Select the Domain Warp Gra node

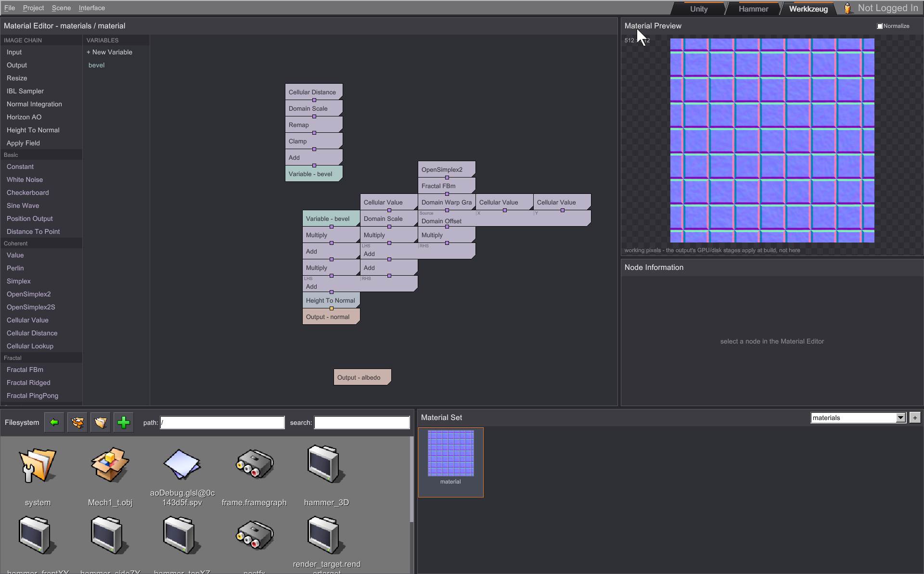[x=447, y=202]
